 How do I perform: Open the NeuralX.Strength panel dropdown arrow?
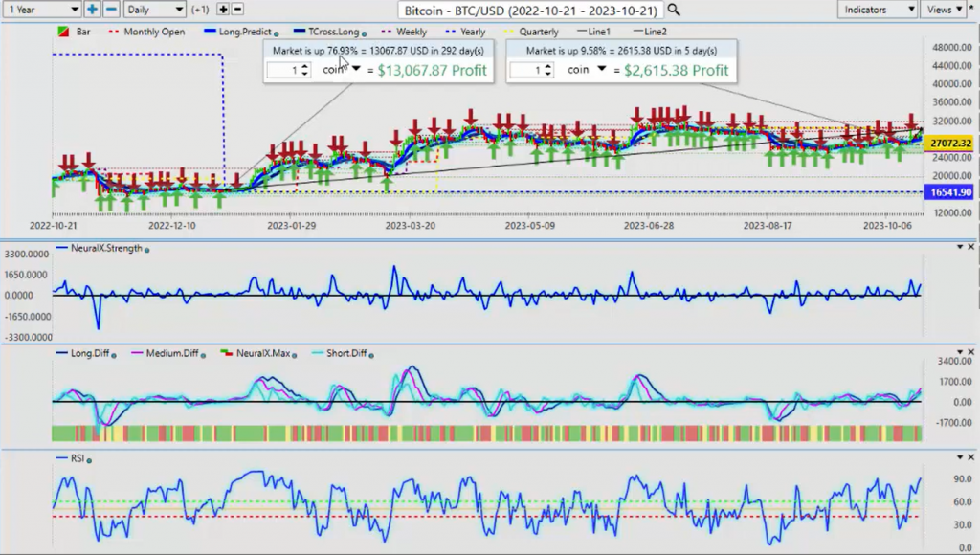pos(960,247)
